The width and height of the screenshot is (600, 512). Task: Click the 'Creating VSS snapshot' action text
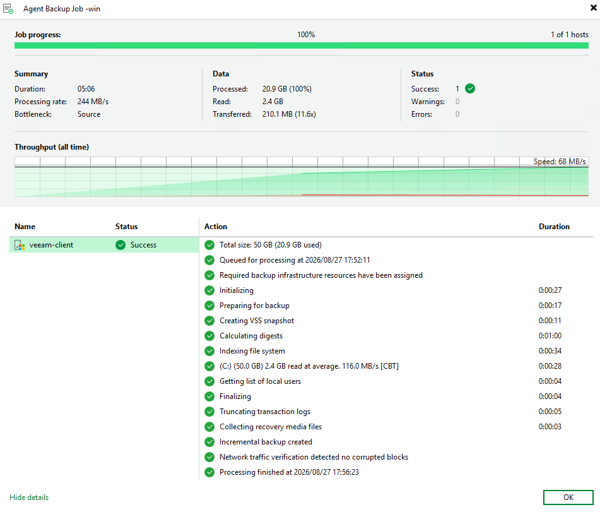tap(257, 321)
